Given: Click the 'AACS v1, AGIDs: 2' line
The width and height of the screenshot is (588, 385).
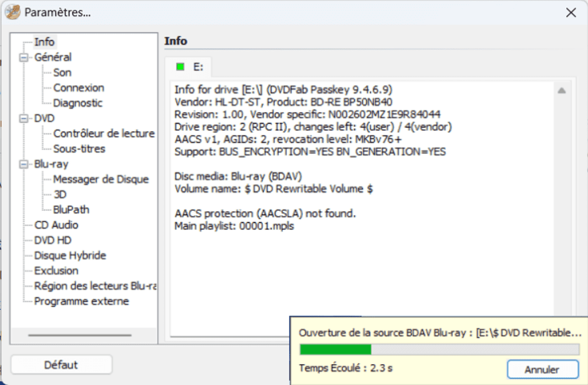Looking at the screenshot, I should click(x=288, y=139).
